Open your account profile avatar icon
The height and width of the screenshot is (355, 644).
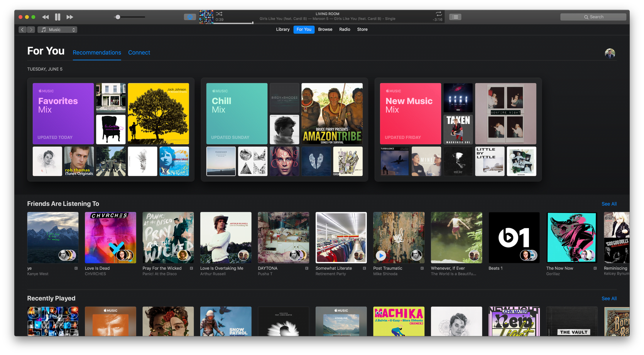coord(610,53)
